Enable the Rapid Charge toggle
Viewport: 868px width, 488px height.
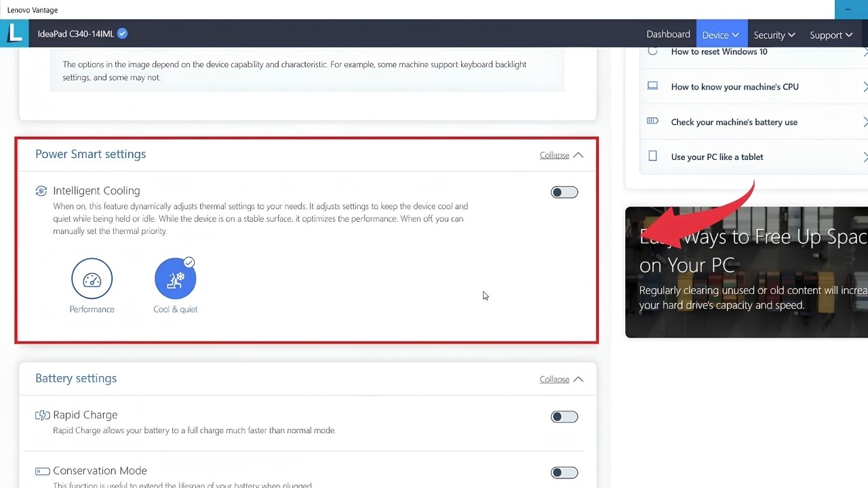tap(564, 417)
